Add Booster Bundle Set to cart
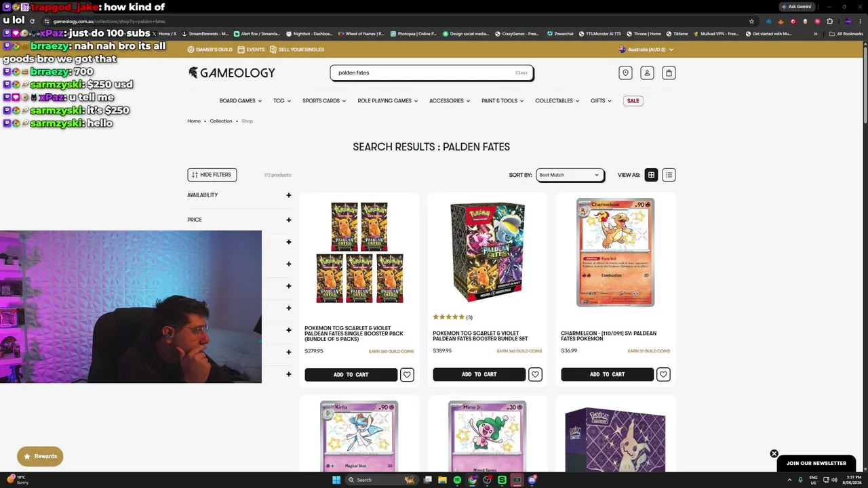This screenshot has width=868, height=488. click(479, 374)
